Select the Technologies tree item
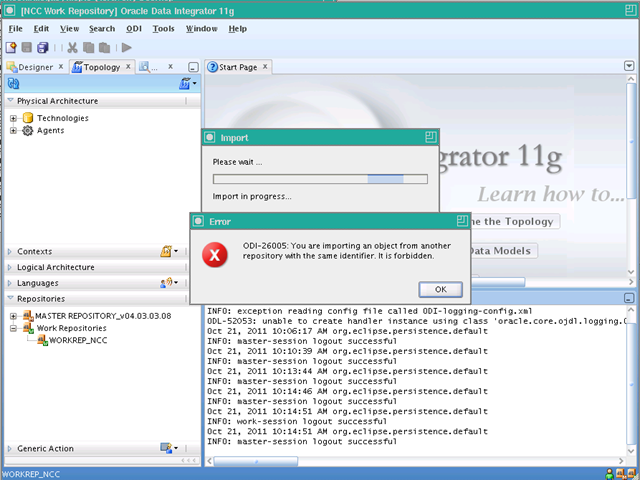This screenshot has height=480, width=640. [63, 118]
